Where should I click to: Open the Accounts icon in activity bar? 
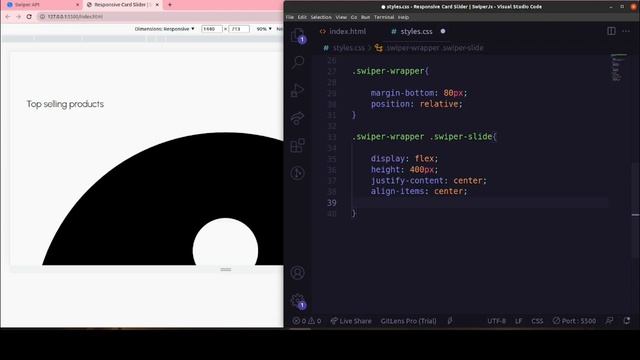tap(298, 273)
